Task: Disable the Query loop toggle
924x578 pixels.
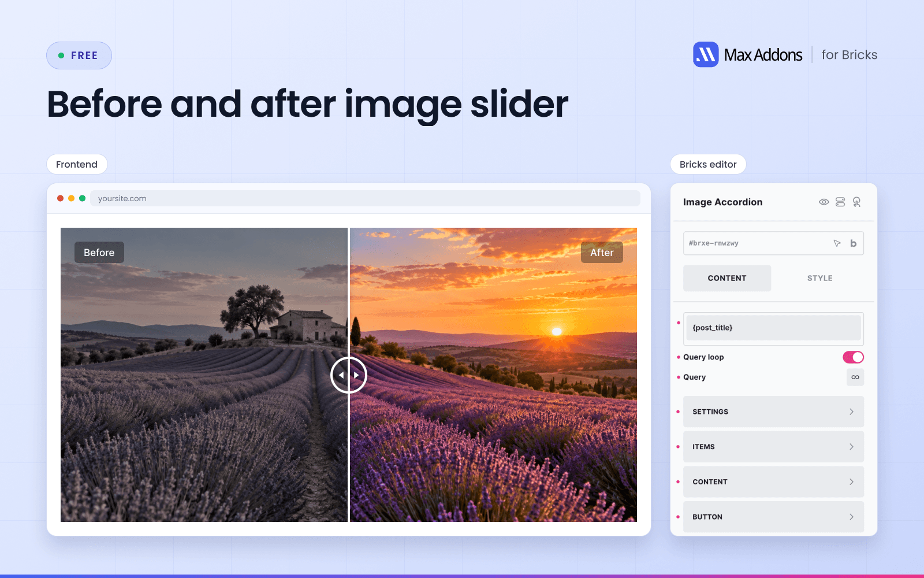Action: [x=853, y=357]
